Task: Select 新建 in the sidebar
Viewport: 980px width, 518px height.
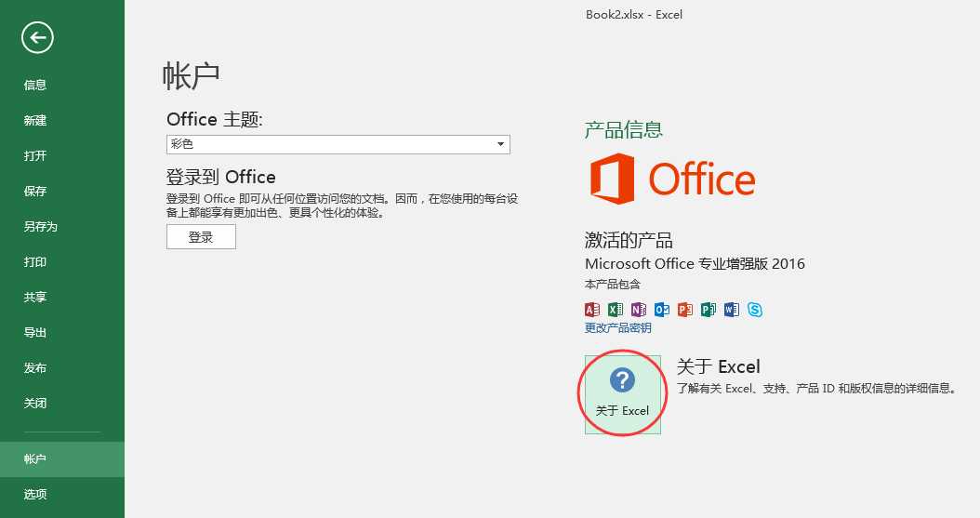Action: pos(62,121)
